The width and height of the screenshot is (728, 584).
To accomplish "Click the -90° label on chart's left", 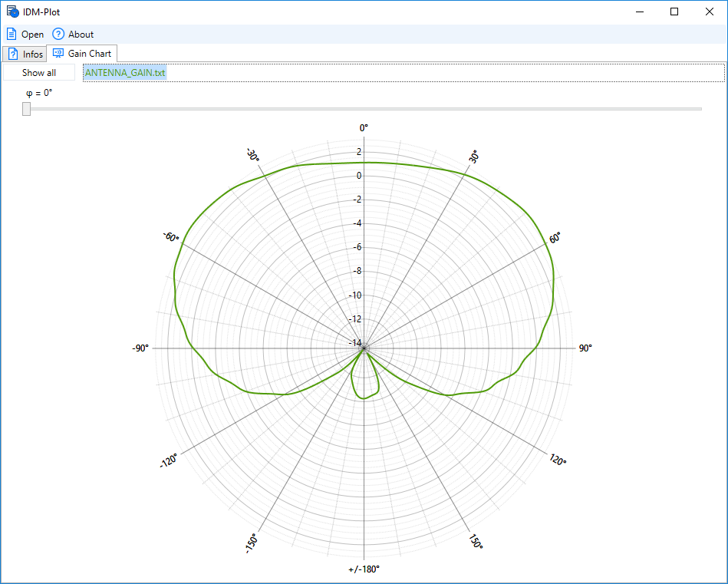I will click(140, 348).
